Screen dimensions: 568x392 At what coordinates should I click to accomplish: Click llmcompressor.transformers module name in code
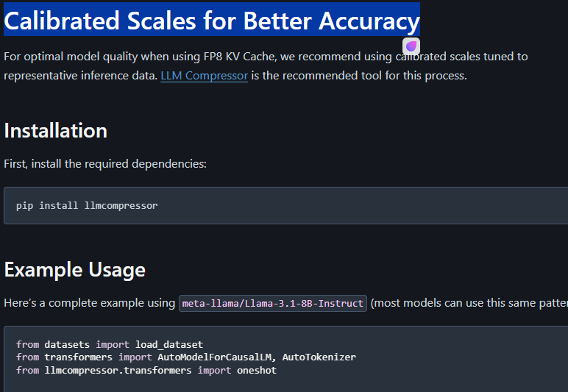click(x=118, y=370)
